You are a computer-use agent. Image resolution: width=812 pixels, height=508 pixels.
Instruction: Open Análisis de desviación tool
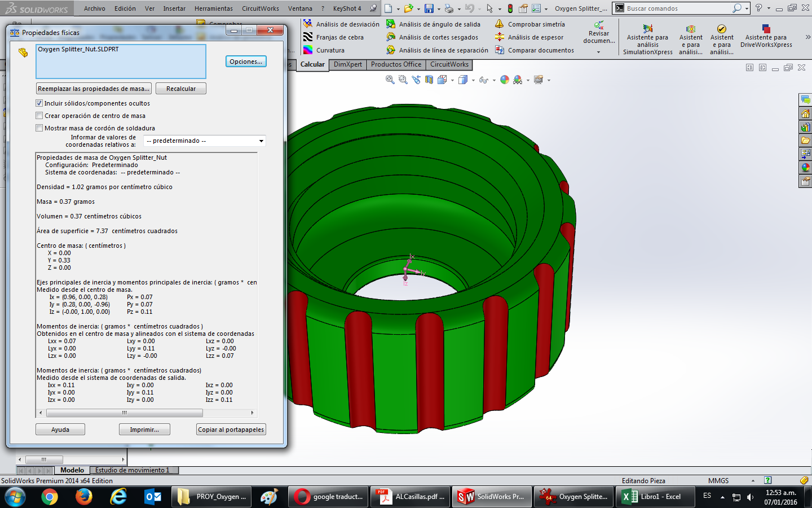coord(341,24)
